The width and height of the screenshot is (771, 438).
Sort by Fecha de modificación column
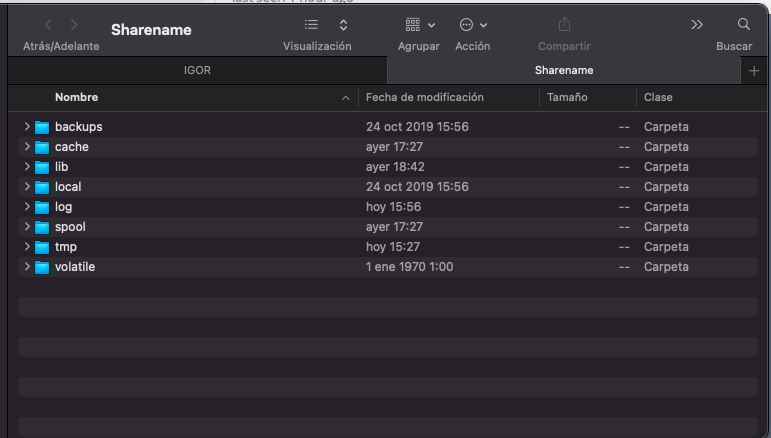pos(425,98)
